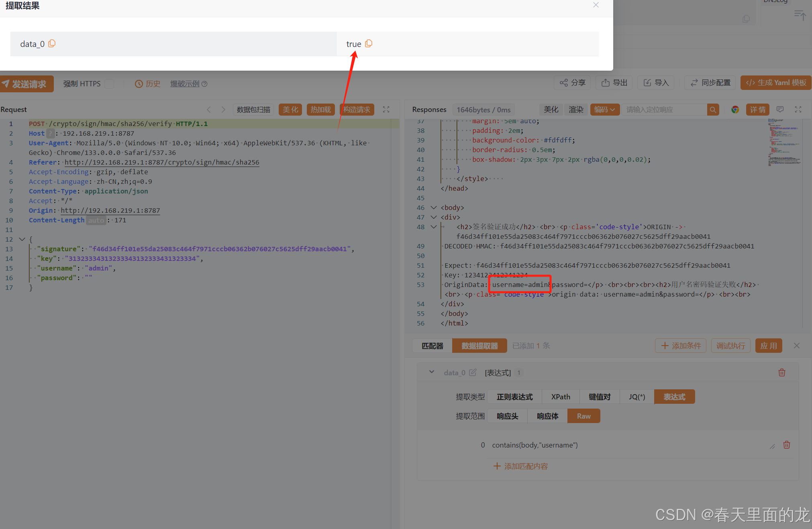
Task: Expand the Responses panel to fullscreen
Action: point(798,110)
